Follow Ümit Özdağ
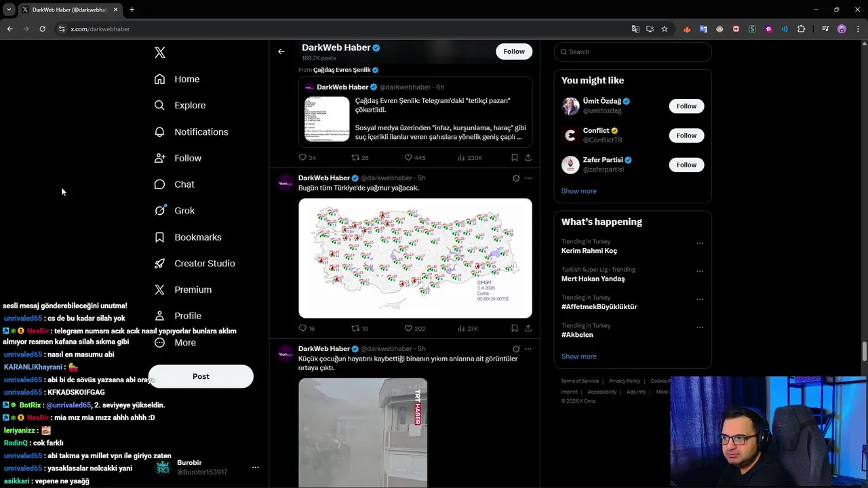Image resolution: width=868 pixels, height=488 pixels. point(686,106)
